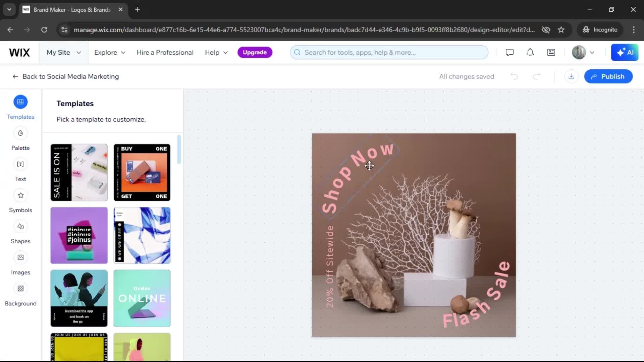The image size is (644, 362).
Task: Open the tab search dropdown
Action: coord(9,9)
